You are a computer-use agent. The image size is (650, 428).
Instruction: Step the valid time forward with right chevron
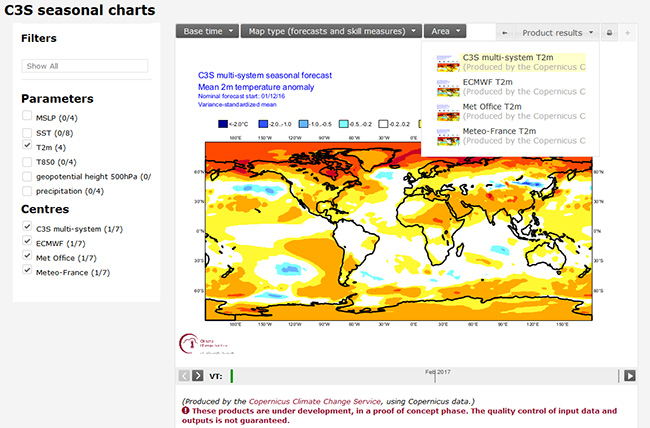coord(198,376)
